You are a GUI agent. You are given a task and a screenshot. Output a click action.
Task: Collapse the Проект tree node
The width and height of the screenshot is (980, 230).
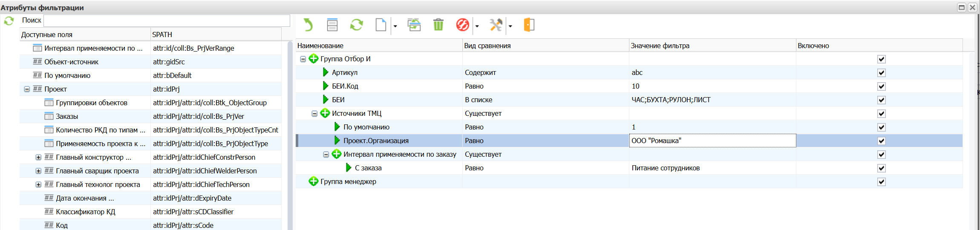[27, 89]
